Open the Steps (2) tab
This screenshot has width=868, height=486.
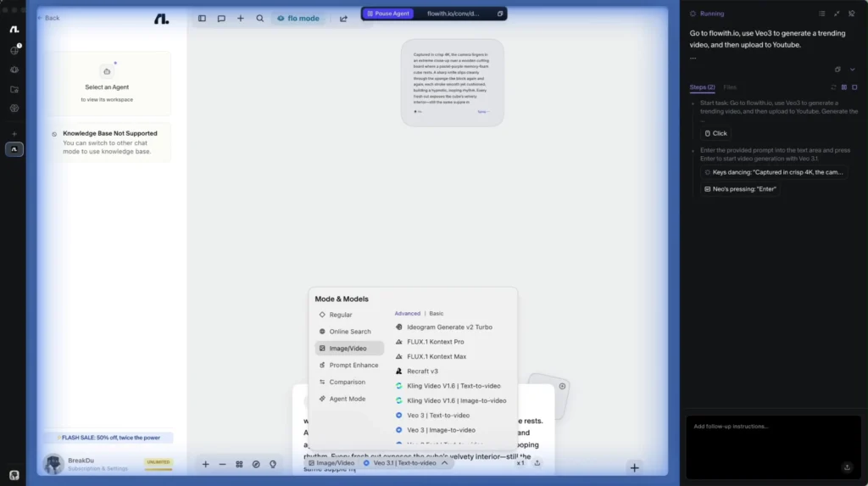[x=702, y=87]
